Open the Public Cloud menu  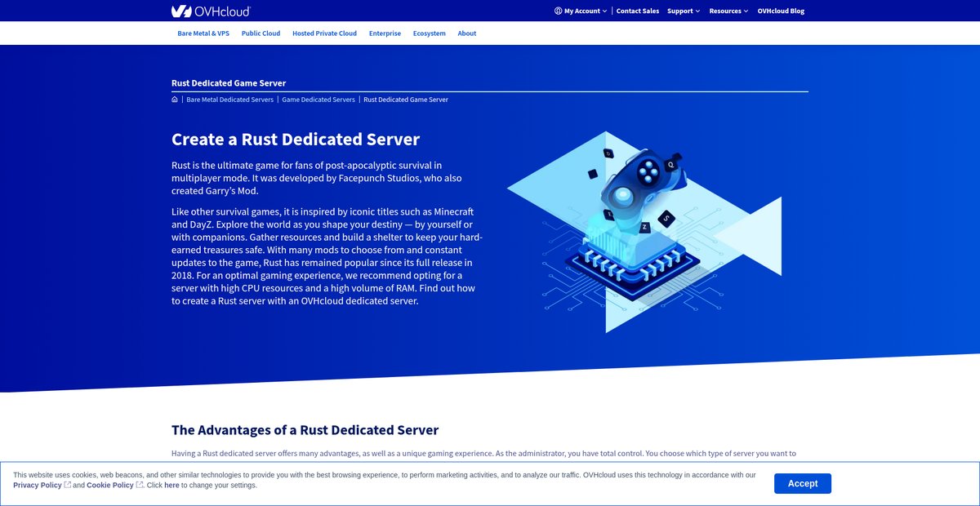[x=261, y=33]
